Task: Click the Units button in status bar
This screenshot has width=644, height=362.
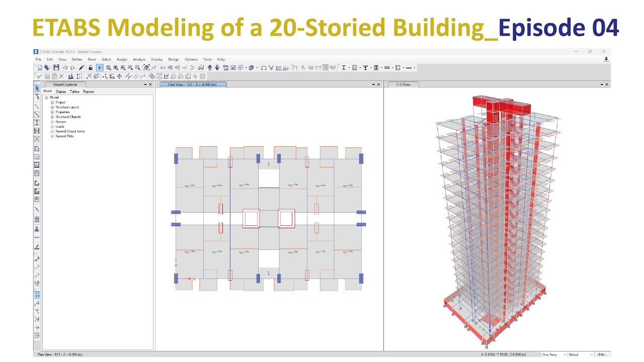Action: tap(602, 354)
